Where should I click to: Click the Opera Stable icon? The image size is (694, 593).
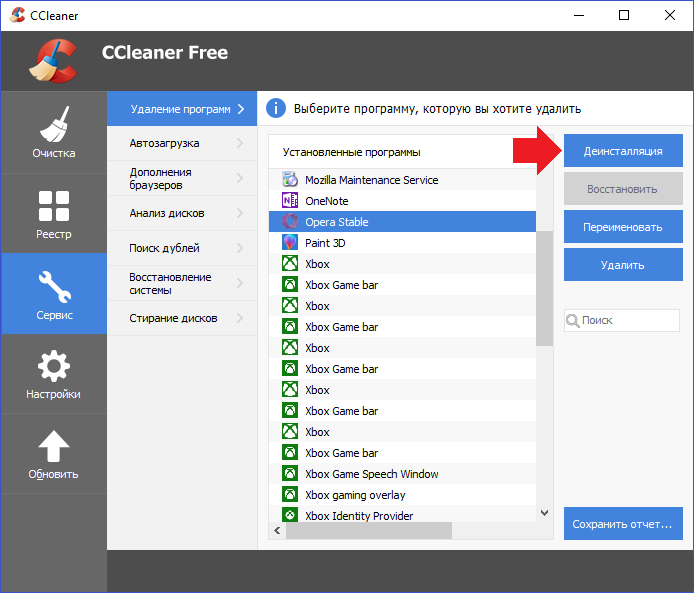(x=290, y=221)
